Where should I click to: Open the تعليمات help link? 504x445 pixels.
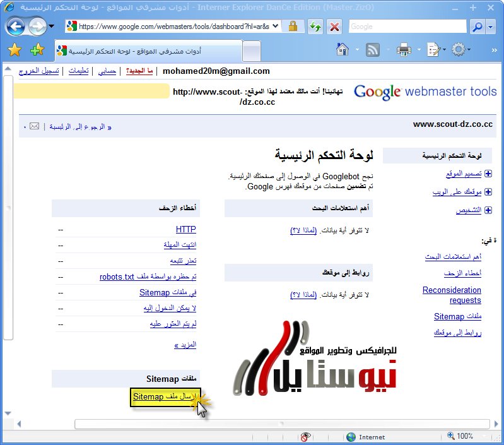(x=78, y=71)
